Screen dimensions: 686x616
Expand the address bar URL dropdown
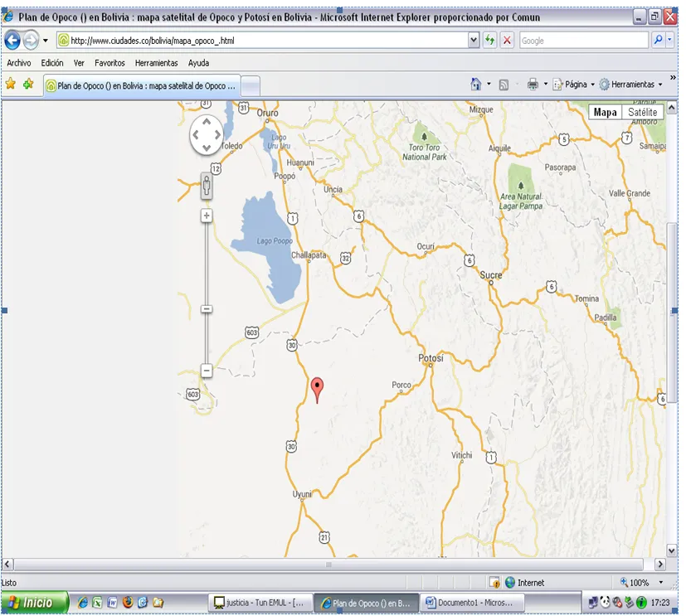pos(474,41)
